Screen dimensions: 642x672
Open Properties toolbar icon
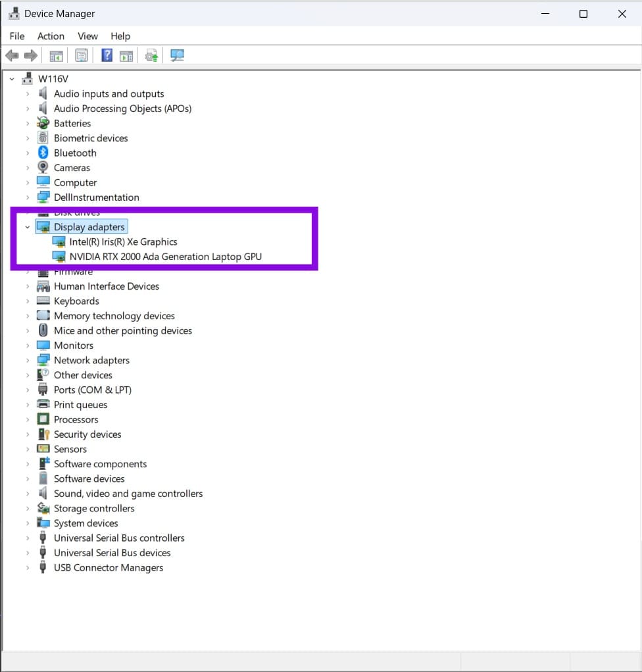coord(82,55)
